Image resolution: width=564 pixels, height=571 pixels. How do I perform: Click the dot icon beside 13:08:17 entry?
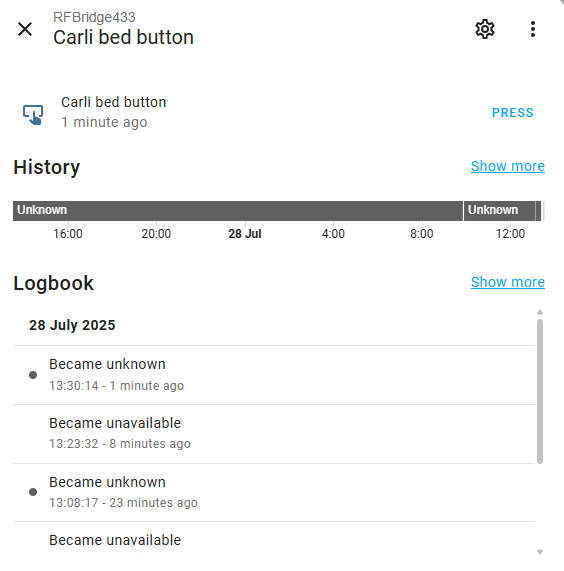33,492
